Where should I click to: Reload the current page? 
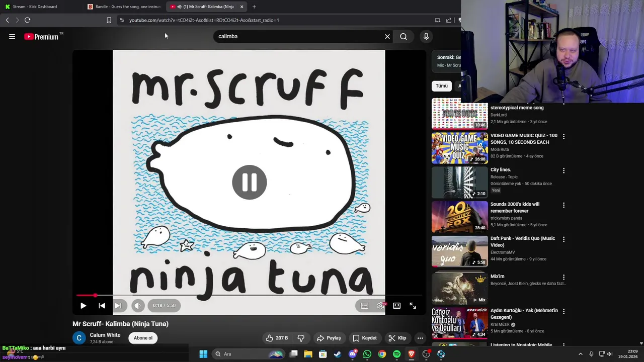tap(28, 20)
